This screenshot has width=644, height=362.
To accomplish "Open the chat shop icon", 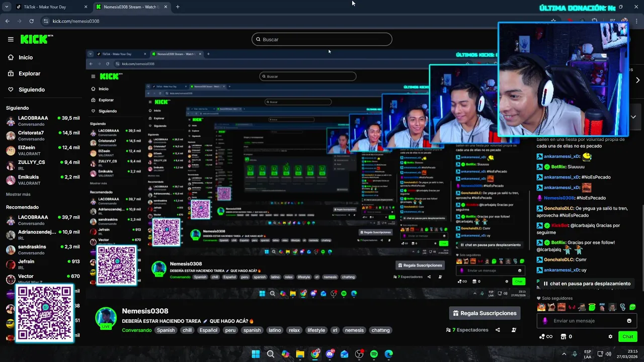I will tap(564, 337).
